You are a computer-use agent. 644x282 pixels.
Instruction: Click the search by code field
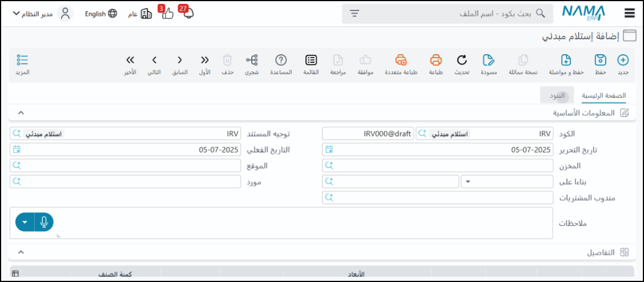(457, 14)
